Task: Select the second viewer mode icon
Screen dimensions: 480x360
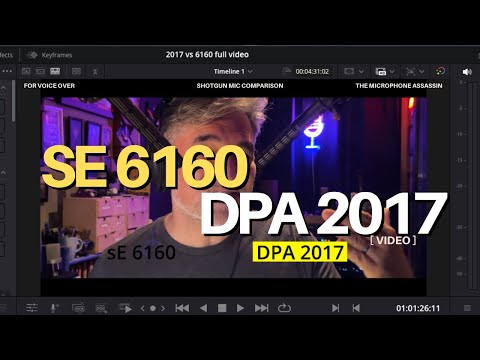Action: 40,71
